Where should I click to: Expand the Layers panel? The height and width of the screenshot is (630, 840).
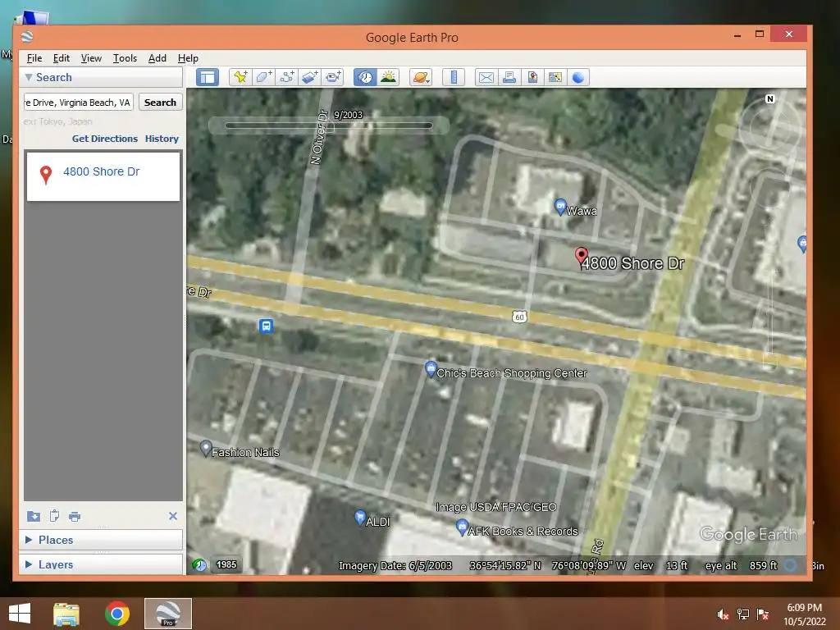(x=29, y=564)
